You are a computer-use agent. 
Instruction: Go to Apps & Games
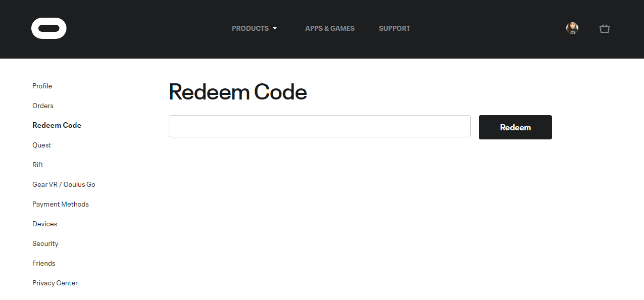click(x=330, y=29)
